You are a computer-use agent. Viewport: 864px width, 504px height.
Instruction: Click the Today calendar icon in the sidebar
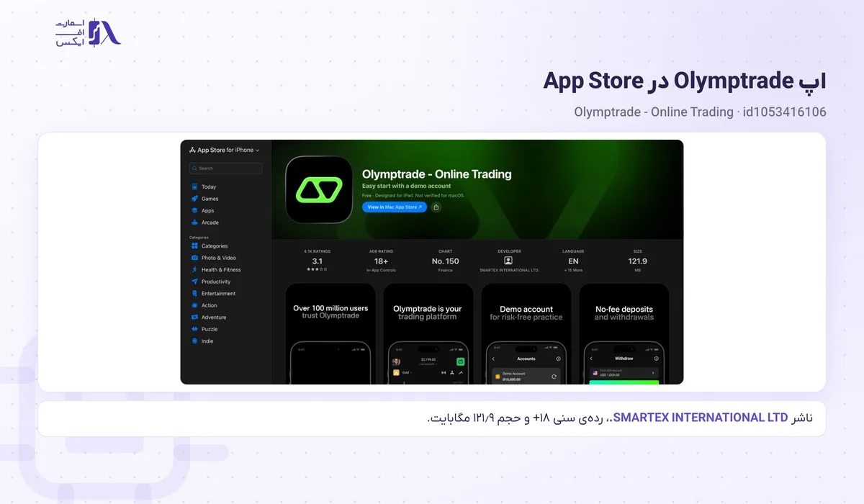point(194,187)
